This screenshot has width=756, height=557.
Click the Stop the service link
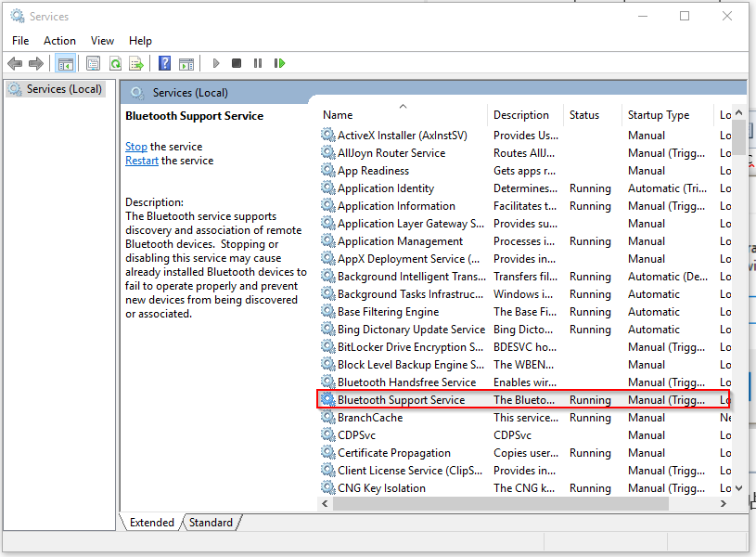click(x=136, y=147)
